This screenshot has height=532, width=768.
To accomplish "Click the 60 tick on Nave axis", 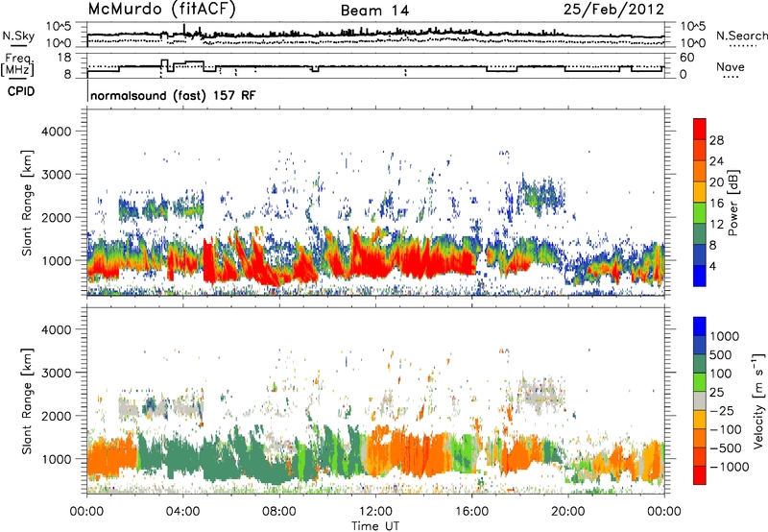I will 687,58.
